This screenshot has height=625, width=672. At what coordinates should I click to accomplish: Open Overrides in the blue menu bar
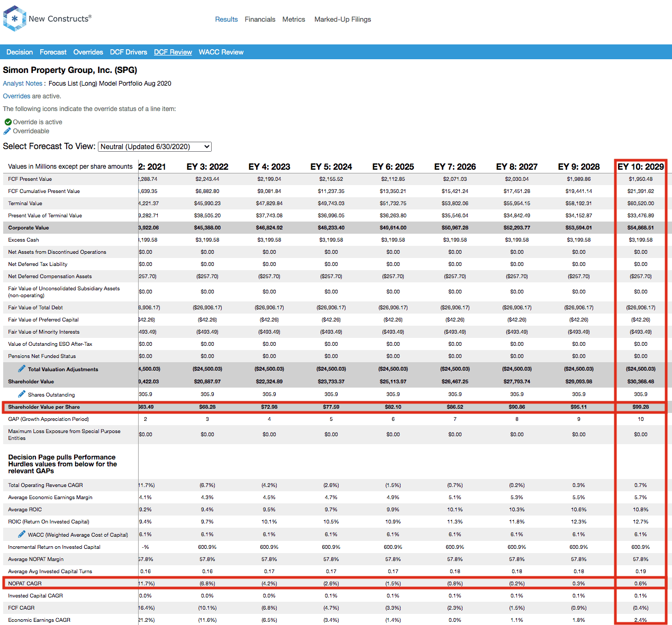pos(88,52)
